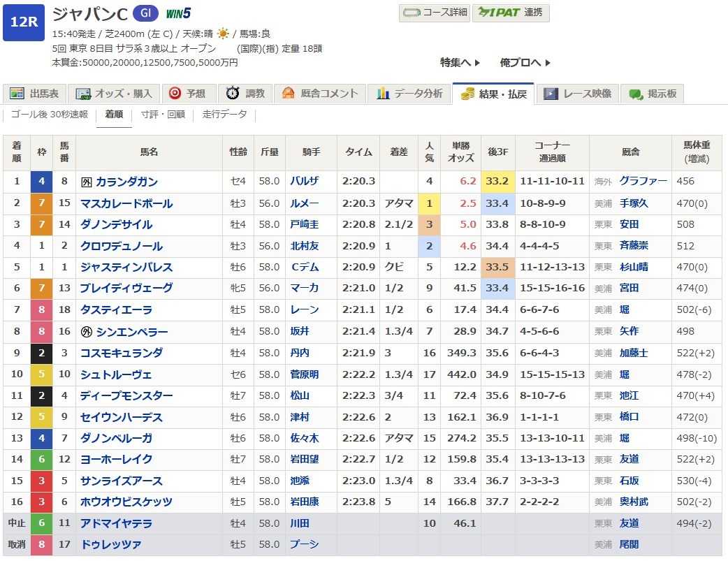Click trainer 手塚久 link
The width and height of the screenshot is (728, 561).
633,203
